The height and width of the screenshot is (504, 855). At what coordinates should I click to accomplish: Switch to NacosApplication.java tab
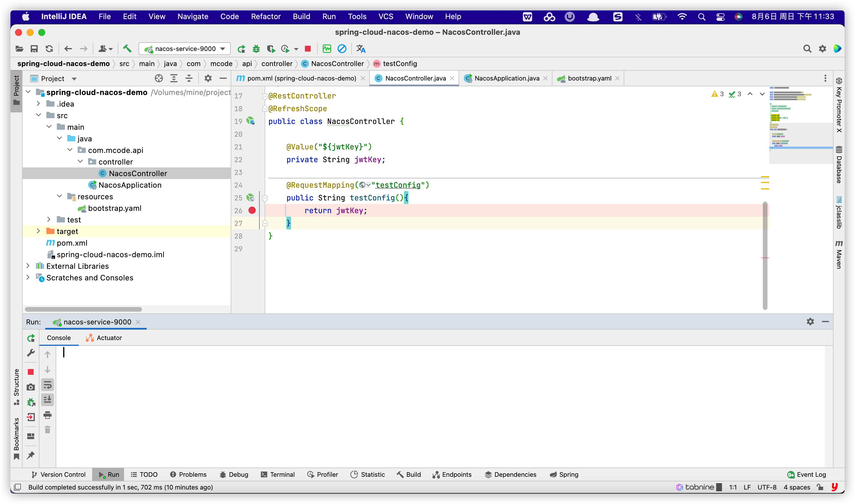506,78
